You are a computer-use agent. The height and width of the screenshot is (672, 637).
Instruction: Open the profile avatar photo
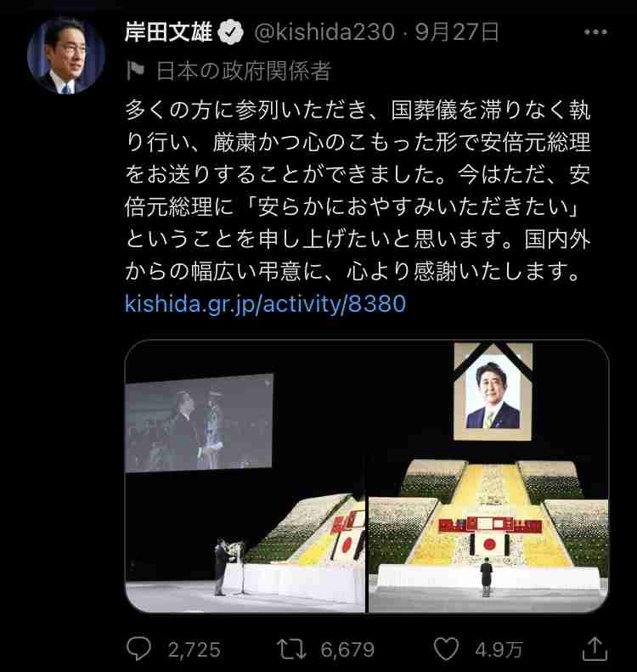65,56
